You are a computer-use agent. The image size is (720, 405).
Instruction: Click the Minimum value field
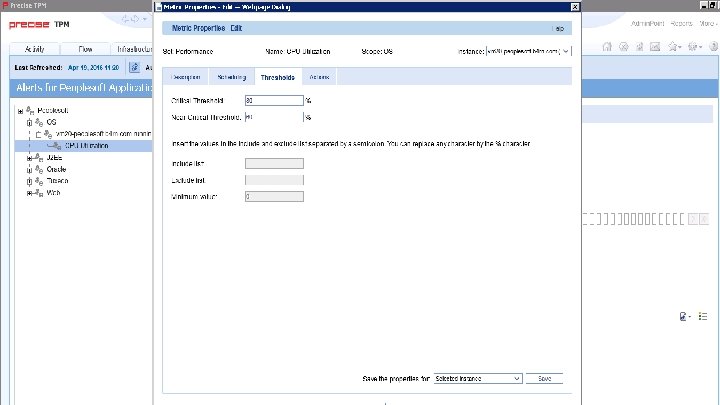[274, 197]
